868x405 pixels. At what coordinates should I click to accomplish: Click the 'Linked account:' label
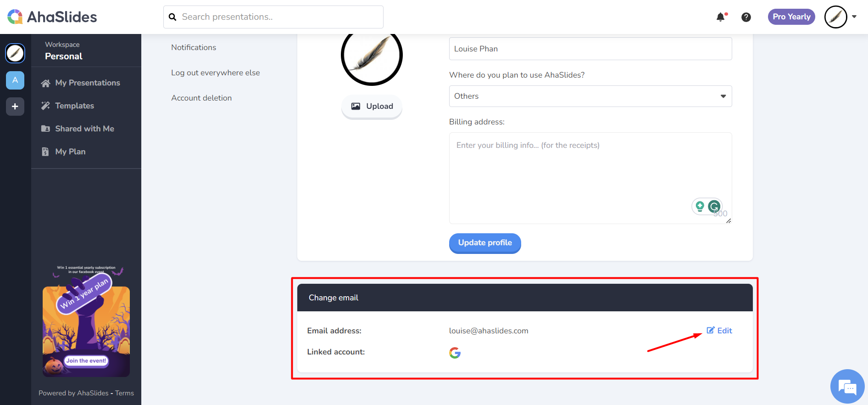(336, 352)
